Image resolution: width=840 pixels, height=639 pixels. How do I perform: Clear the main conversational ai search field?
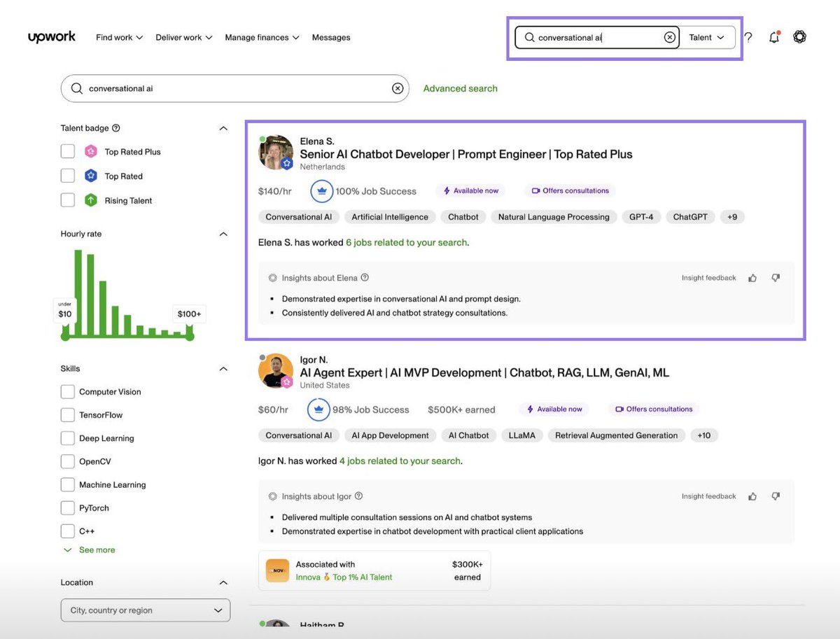pos(398,89)
